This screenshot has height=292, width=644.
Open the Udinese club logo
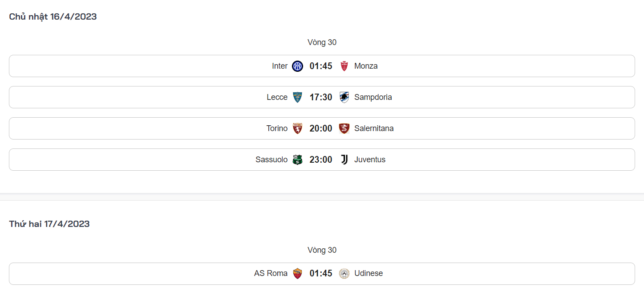click(x=344, y=273)
